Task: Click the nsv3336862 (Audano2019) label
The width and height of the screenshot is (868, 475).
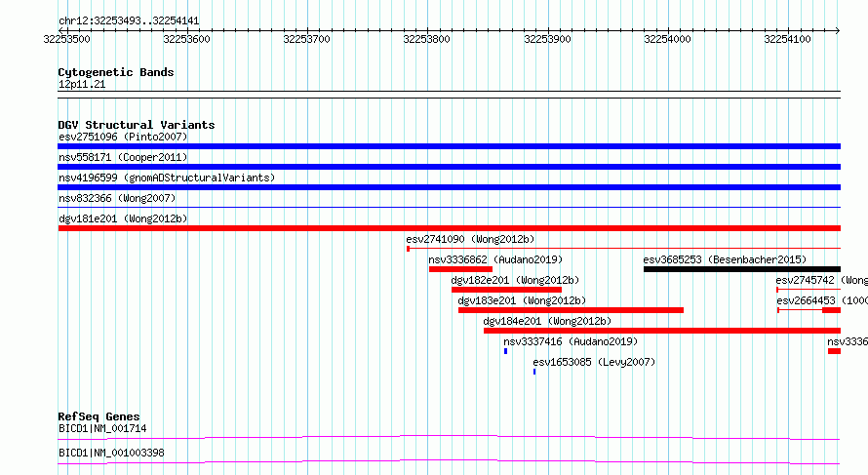Action: pos(495,259)
